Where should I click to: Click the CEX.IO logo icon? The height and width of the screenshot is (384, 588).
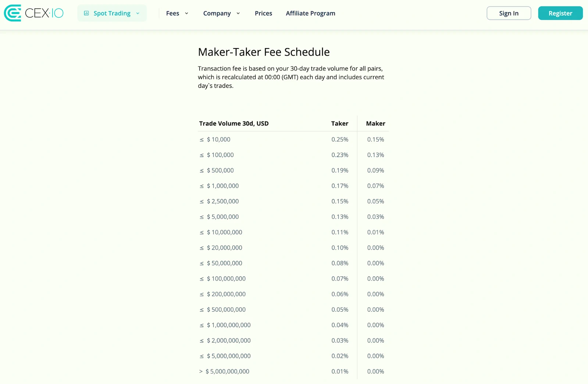pos(12,13)
